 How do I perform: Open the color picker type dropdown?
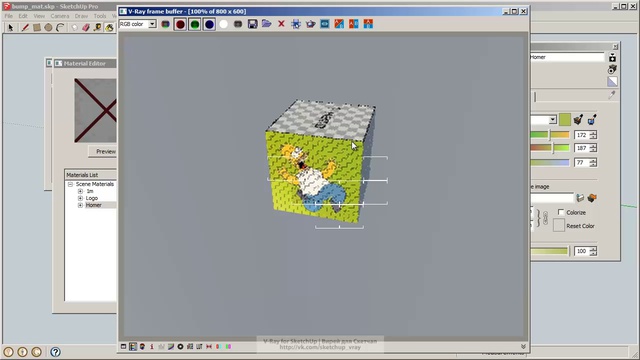pos(552,120)
